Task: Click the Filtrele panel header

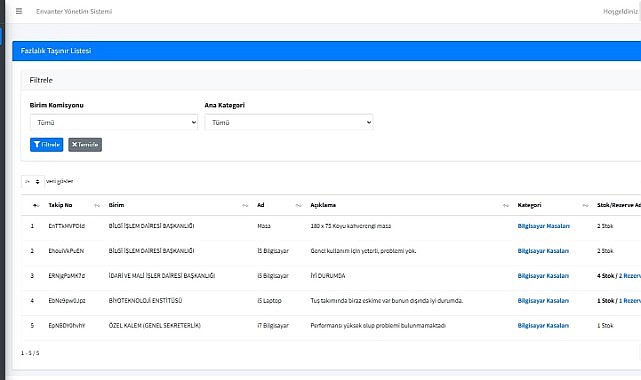Action: tap(331, 80)
